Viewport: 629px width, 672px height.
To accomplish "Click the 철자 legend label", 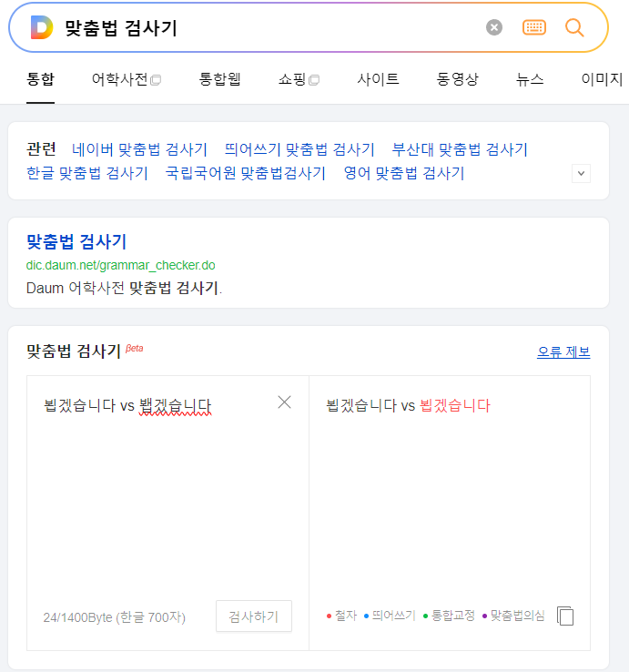I will coord(346,616).
